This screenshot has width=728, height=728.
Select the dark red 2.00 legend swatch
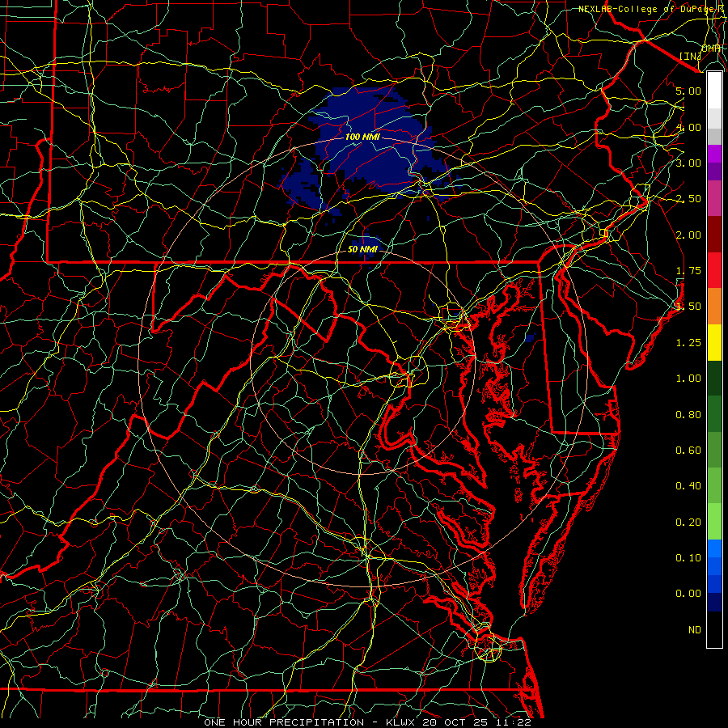(714, 235)
